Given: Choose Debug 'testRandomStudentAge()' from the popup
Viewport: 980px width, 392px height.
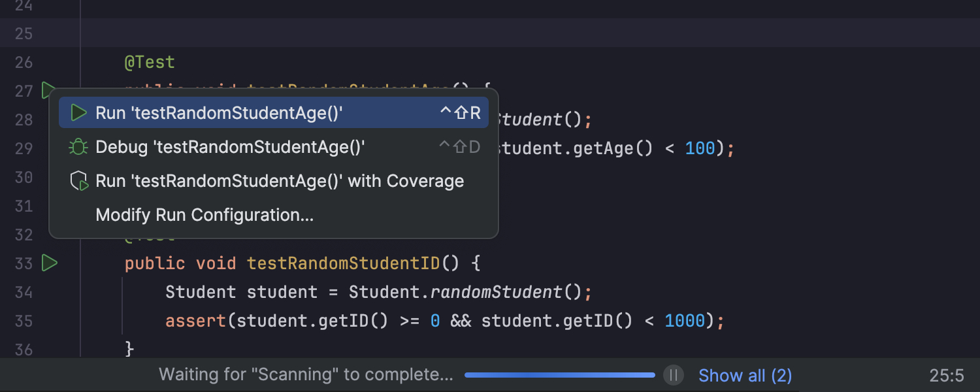Looking at the screenshot, I should [274, 147].
